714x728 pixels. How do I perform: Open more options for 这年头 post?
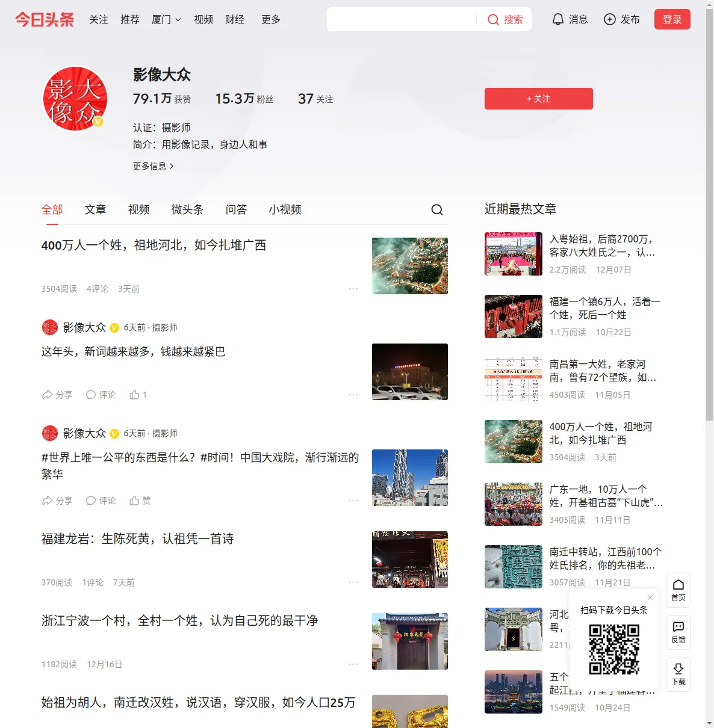353,395
